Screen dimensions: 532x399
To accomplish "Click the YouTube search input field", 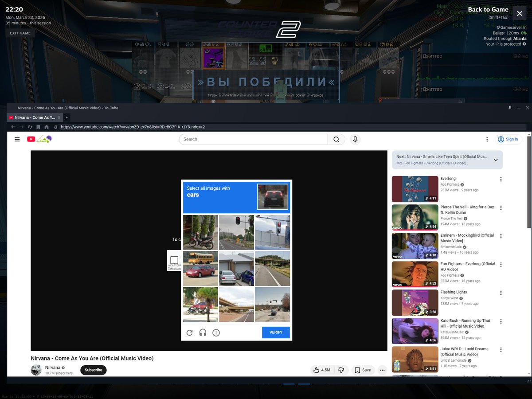I will pyautogui.click(x=254, y=139).
